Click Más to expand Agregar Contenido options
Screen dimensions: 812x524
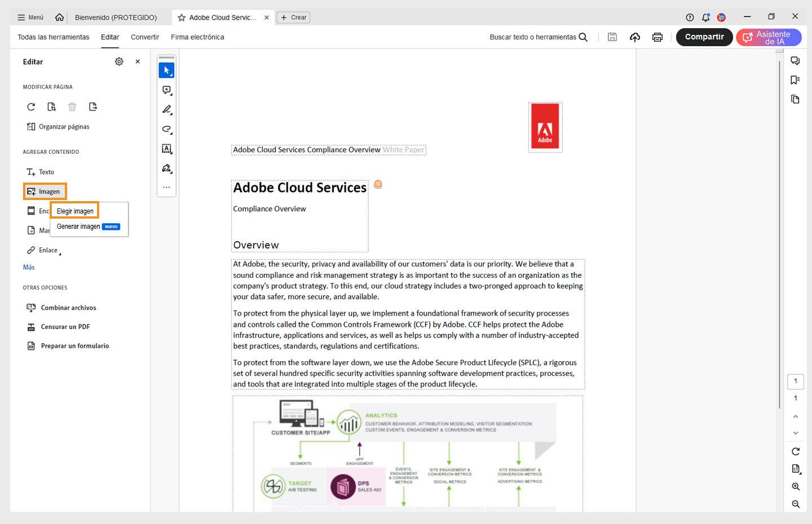(x=28, y=267)
